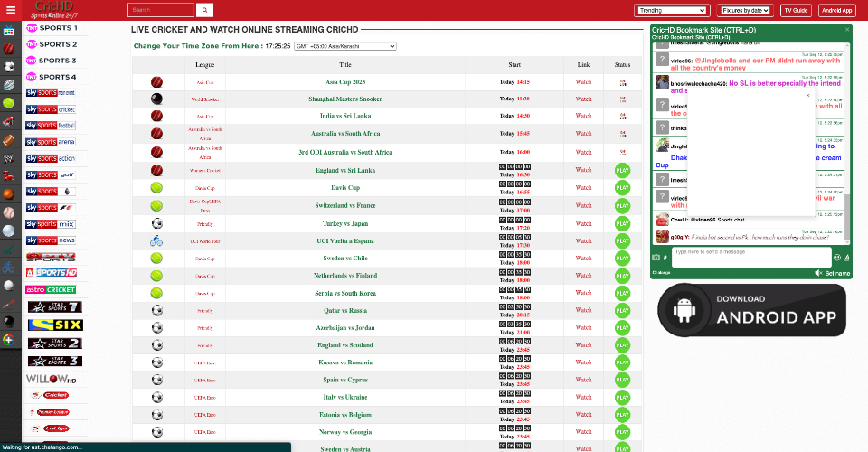Click the cricket ball icon in Asia Cup 2023 row
Screen dimensions: 868x452
(x=156, y=82)
